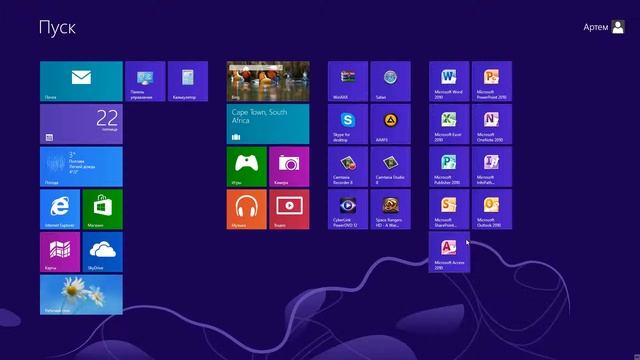This screenshot has width=640, height=360.
Task: Launch Microsoft InfoPath tile
Action: (492, 167)
